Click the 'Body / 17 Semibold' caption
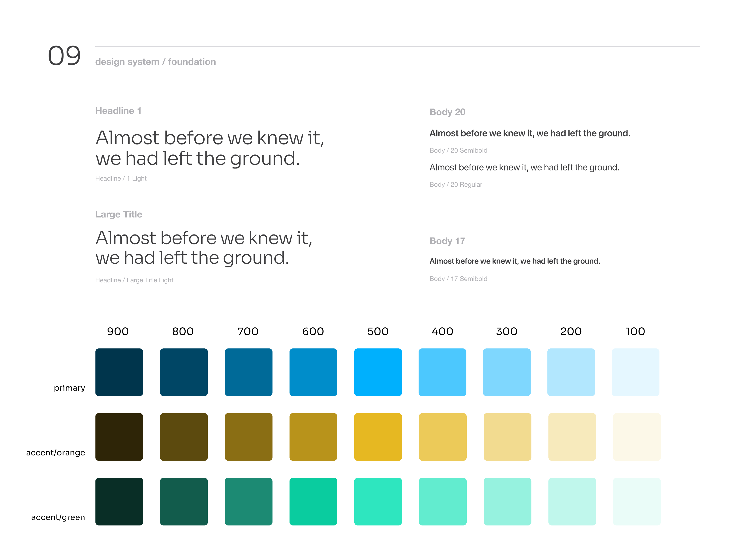747x560 pixels. point(458,279)
